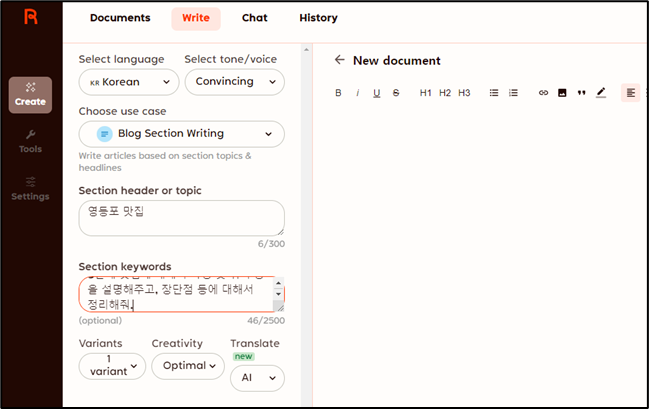This screenshot has height=409, width=649.
Task: Insert a block quote
Action: [582, 93]
